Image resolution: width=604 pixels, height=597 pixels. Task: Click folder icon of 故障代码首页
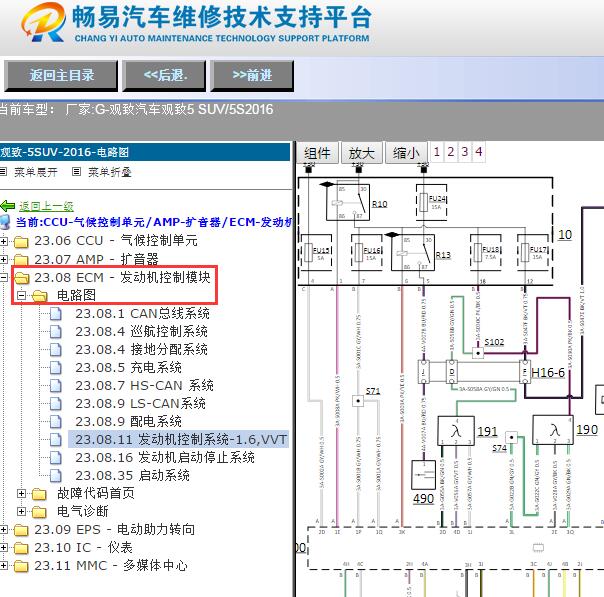(x=39, y=494)
